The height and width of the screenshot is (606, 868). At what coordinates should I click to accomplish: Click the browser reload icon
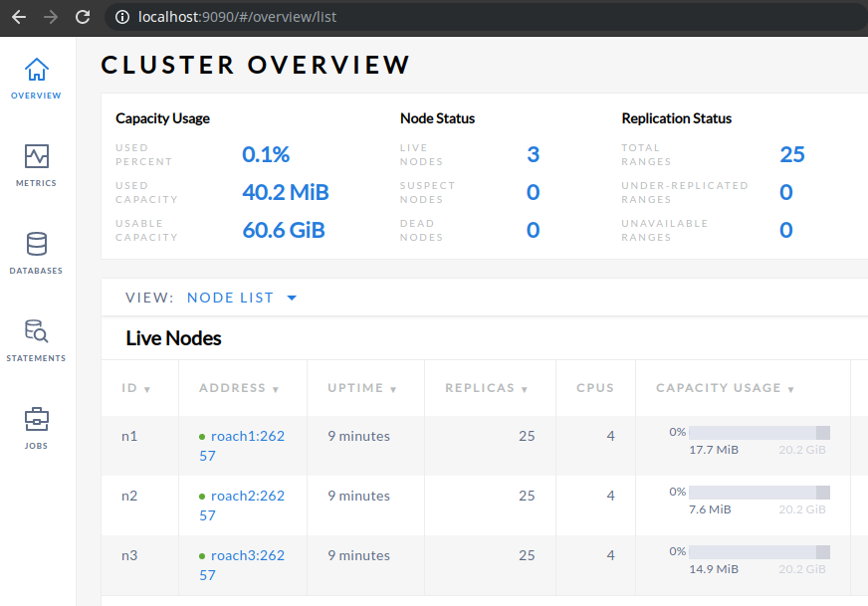(x=83, y=17)
